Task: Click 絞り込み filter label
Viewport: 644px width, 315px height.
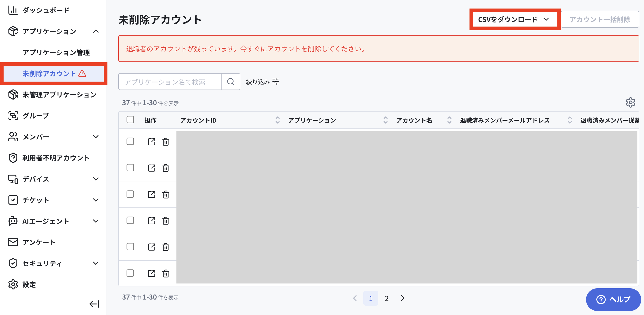Action: point(258,82)
